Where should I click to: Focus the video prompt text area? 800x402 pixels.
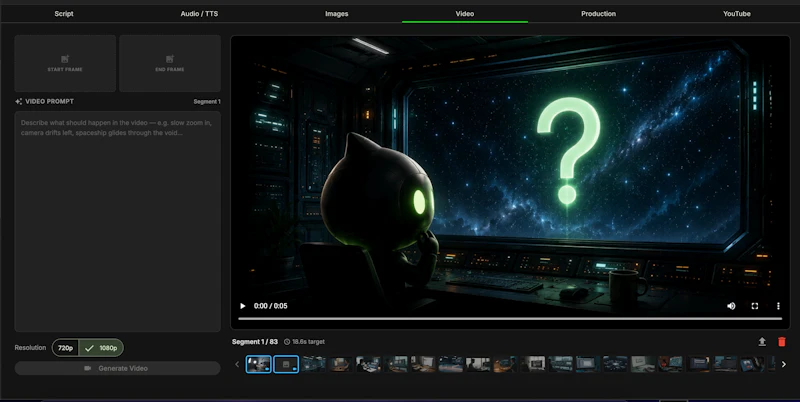[117, 221]
